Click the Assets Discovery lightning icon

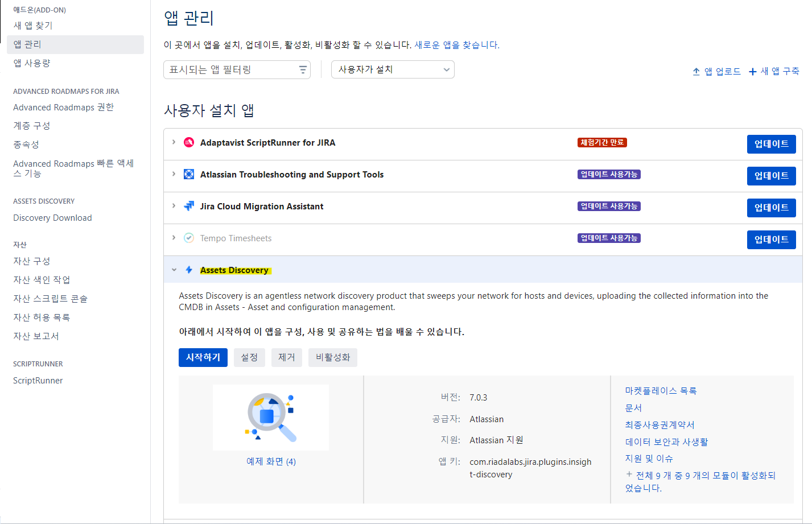coord(189,270)
